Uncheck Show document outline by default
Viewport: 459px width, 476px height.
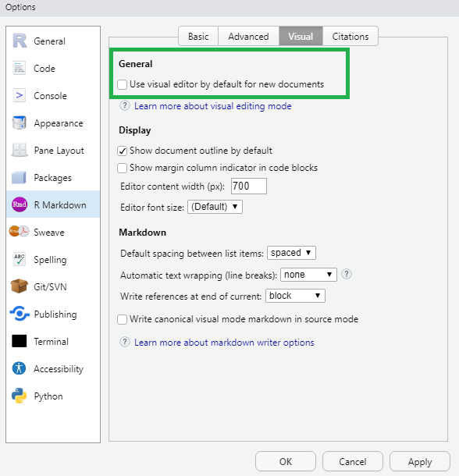(122, 151)
